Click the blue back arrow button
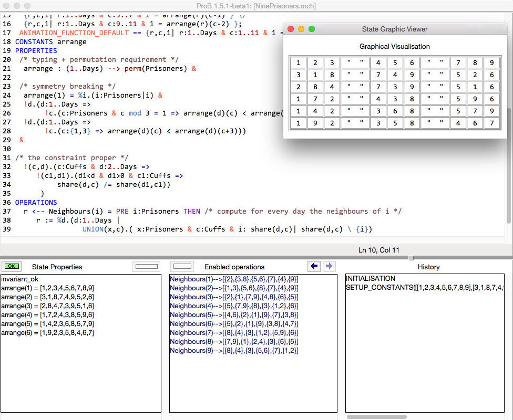Image resolution: width=513 pixels, height=420 pixels. [314, 266]
